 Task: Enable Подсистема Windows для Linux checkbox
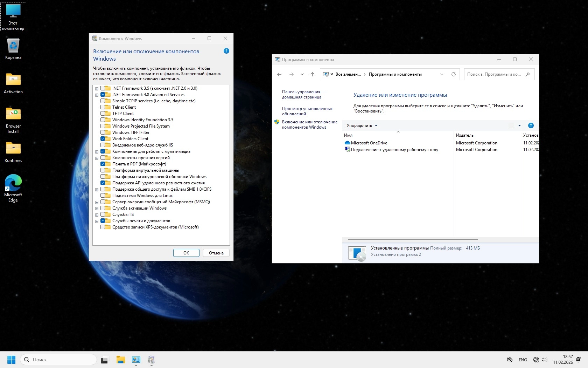click(x=103, y=196)
